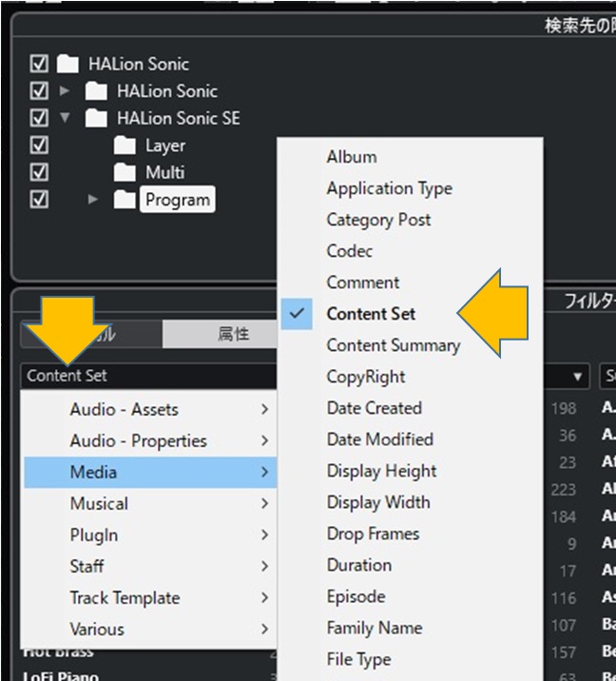Select the Multi tree item
The height and width of the screenshot is (681, 616).
tap(165, 172)
